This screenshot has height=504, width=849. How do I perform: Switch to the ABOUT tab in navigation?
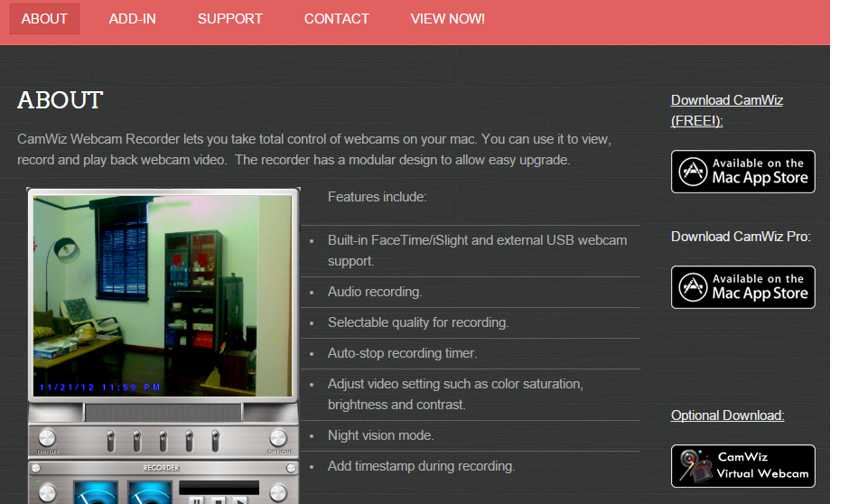(44, 19)
